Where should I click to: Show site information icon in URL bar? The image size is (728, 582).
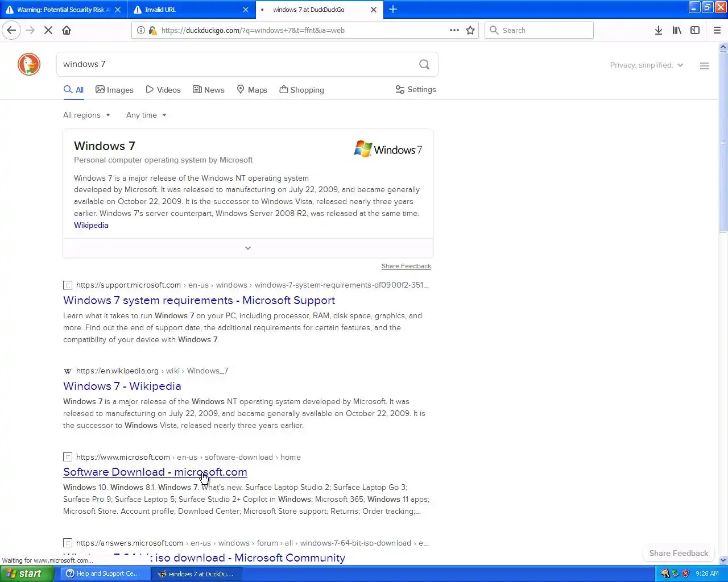pos(141,30)
